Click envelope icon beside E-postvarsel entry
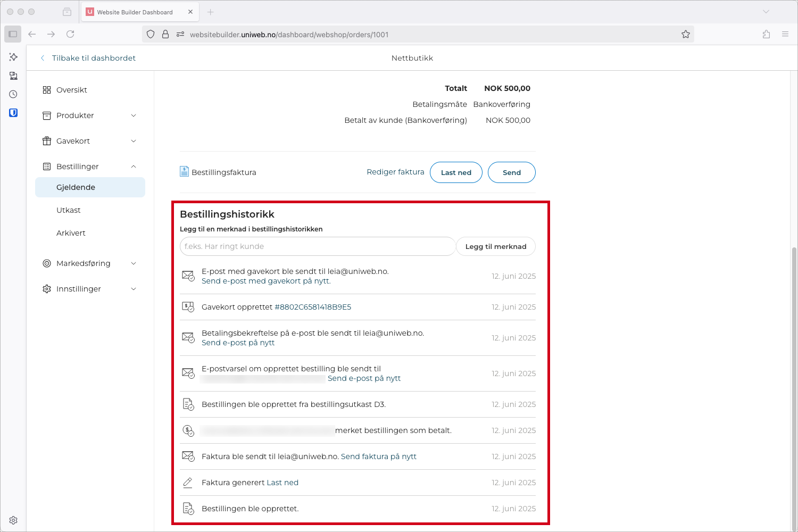 tap(188, 373)
